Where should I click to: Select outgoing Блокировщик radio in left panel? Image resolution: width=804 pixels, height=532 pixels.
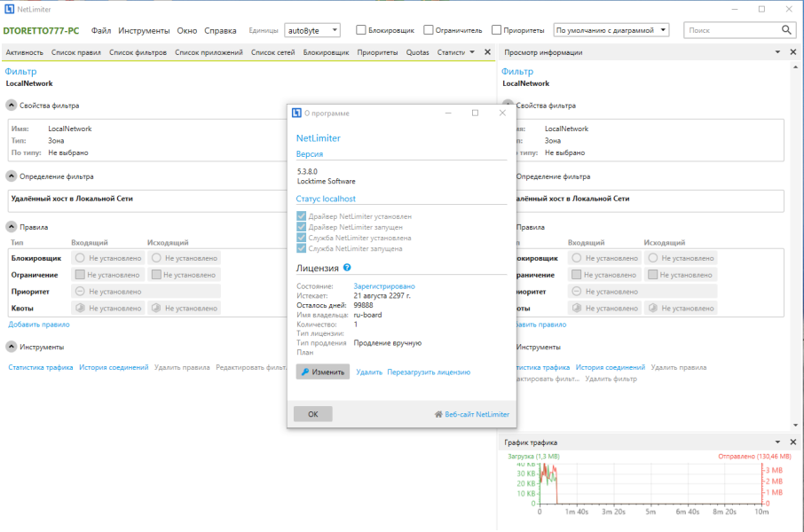coord(156,258)
